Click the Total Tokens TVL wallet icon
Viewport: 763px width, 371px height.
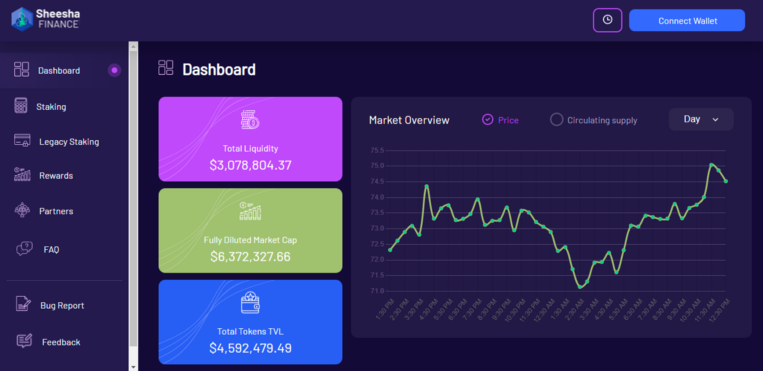pos(250,302)
